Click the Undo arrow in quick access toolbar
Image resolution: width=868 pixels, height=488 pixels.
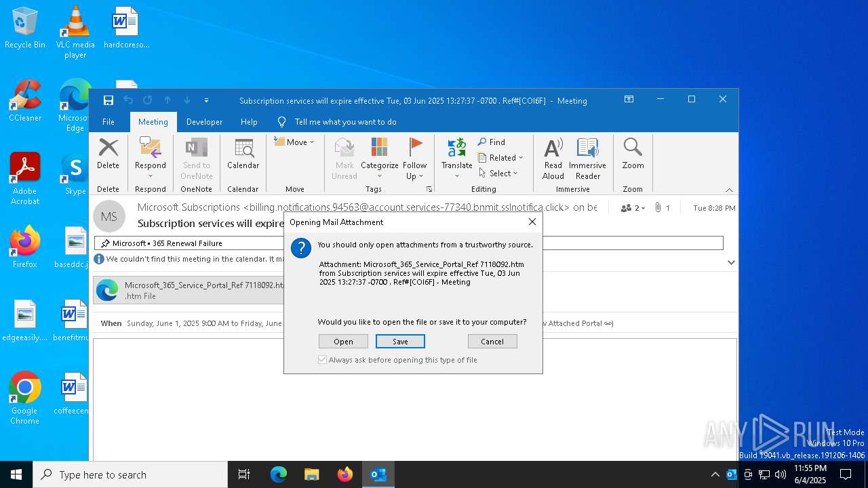point(128,100)
